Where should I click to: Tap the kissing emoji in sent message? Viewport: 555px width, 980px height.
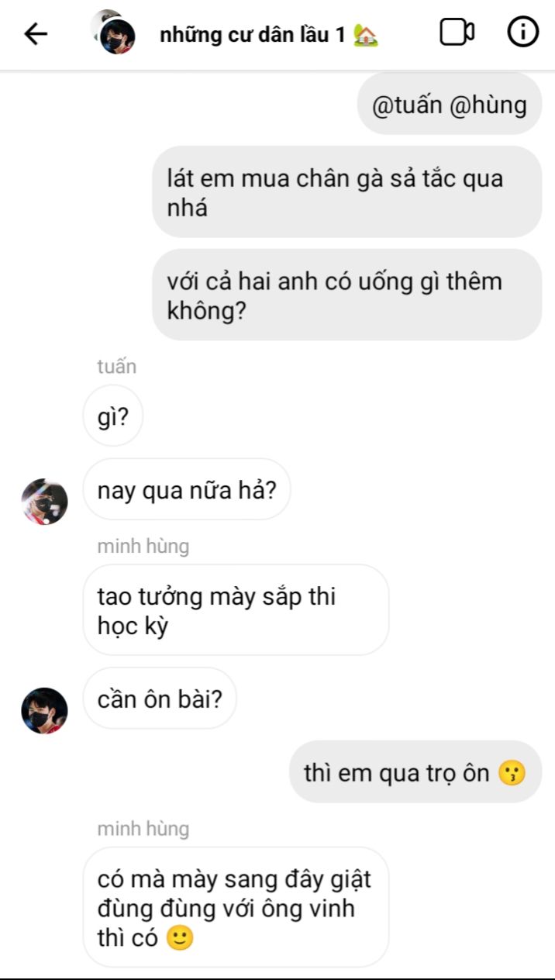[x=512, y=773]
